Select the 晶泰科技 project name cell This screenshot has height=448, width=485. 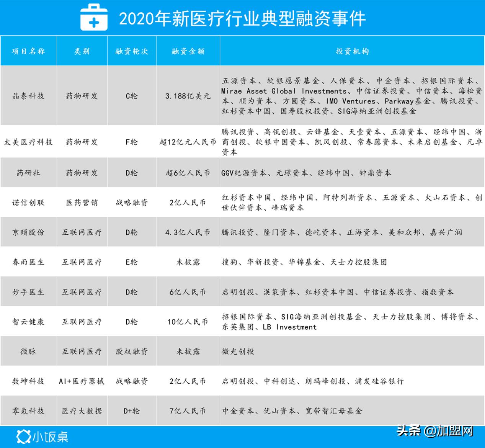pos(28,96)
